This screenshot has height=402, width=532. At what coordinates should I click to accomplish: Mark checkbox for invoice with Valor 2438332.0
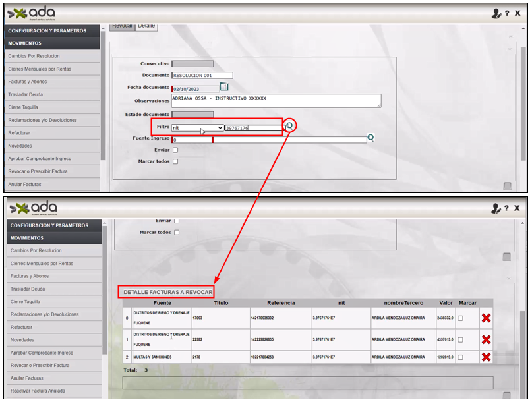point(461,318)
